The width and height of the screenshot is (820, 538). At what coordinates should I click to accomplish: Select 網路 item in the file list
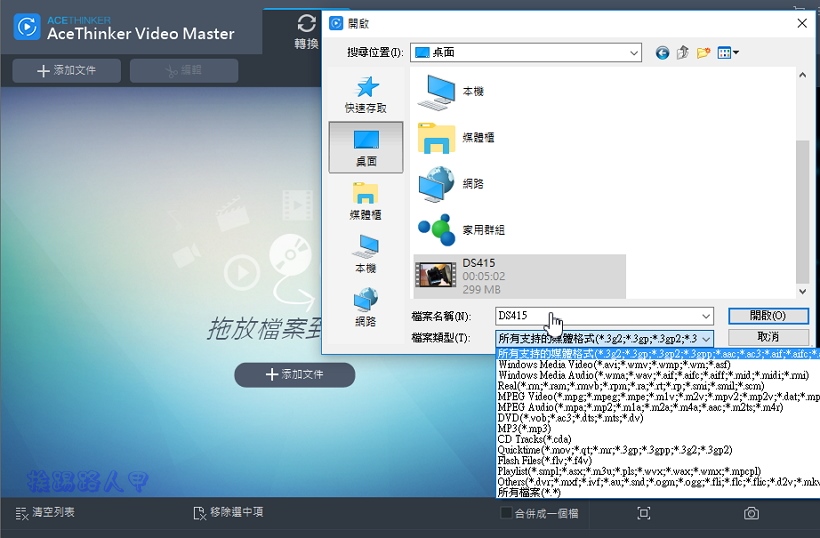point(451,184)
